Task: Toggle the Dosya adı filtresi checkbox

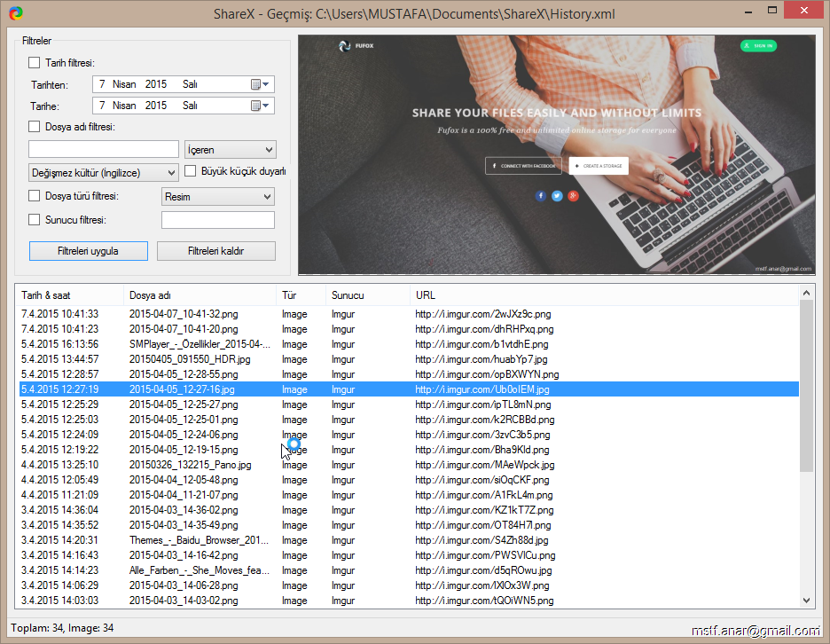Action: (x=35, y=127)
